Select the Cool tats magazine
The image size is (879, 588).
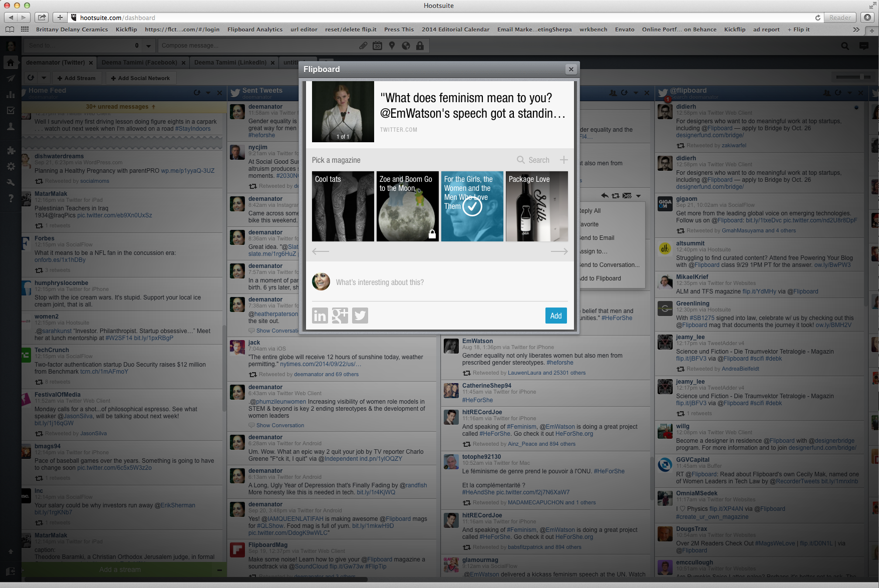coord(343,206)
